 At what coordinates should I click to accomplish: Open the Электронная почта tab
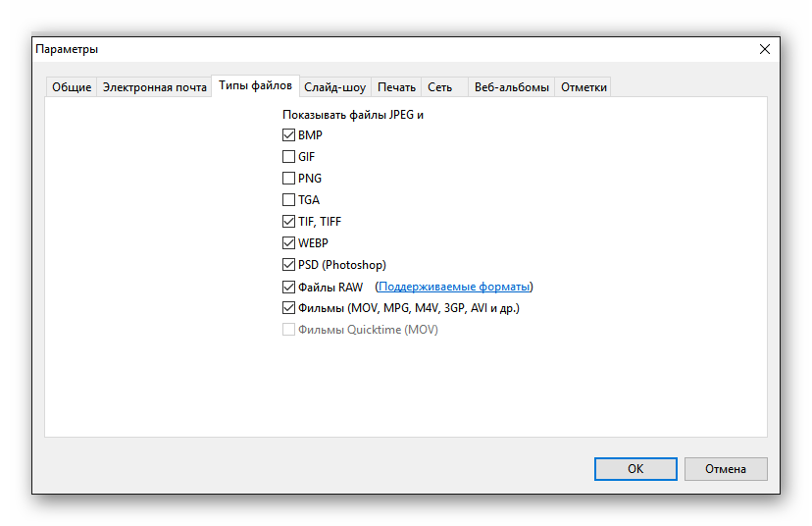(155, 87)
